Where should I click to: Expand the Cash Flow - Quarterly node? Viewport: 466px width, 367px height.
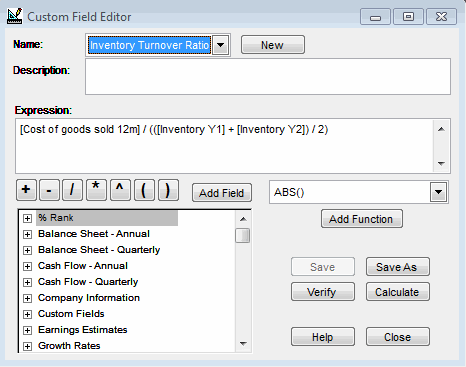click(x=27, y=282)
